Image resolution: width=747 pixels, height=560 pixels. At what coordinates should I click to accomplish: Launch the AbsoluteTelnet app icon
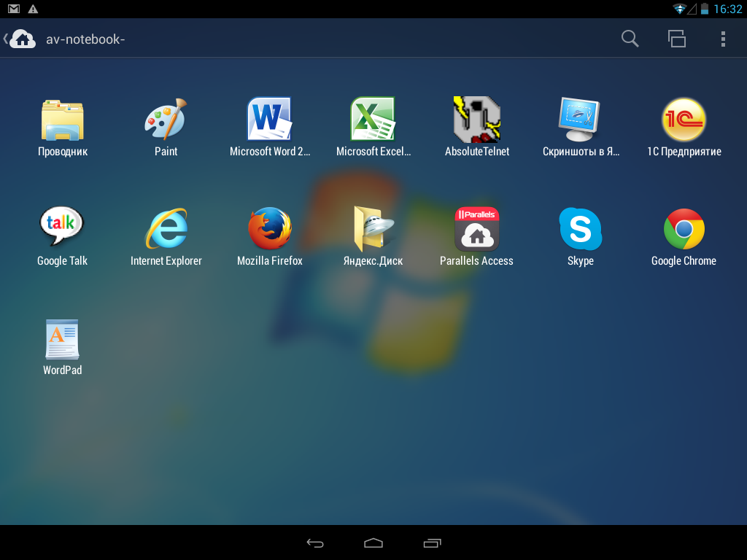click(x=477, y=119)
